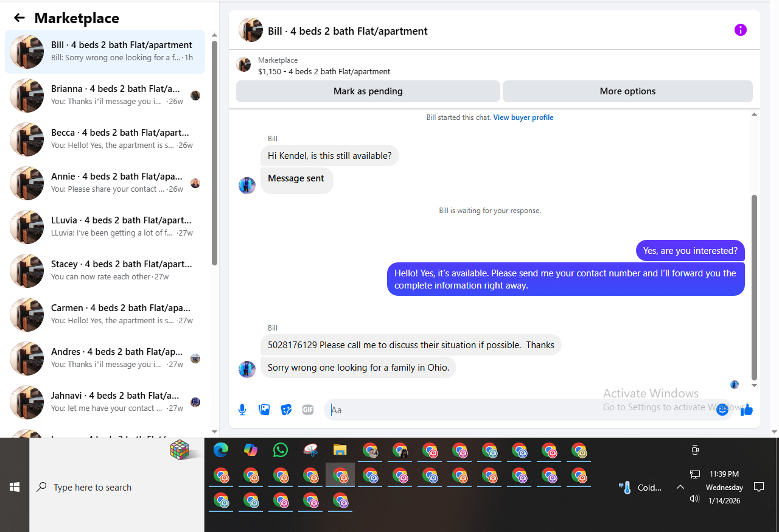The width and height of the screenshot is (779, 532).
Task: Click Bill's avatar beside "Message sent"
Action: 247,186
